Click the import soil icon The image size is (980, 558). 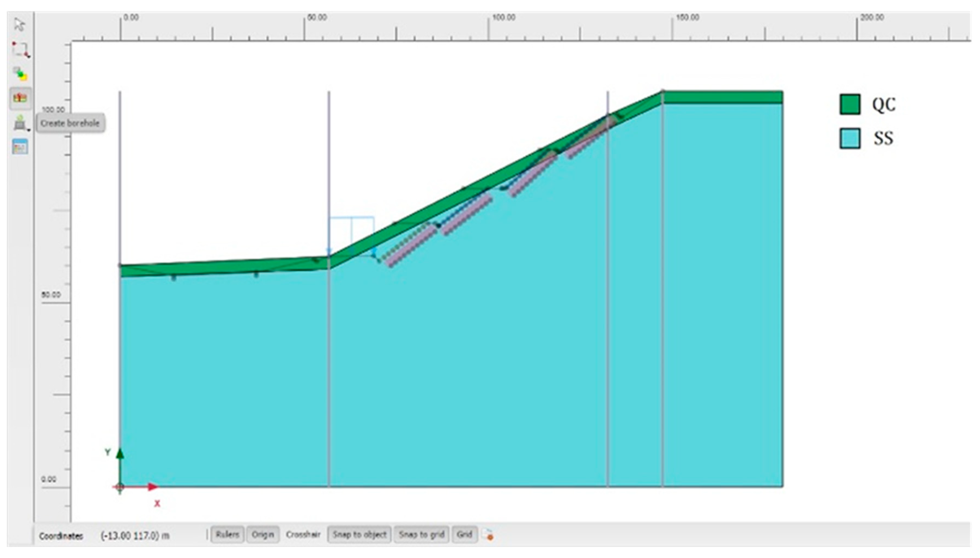pos(20,123)
